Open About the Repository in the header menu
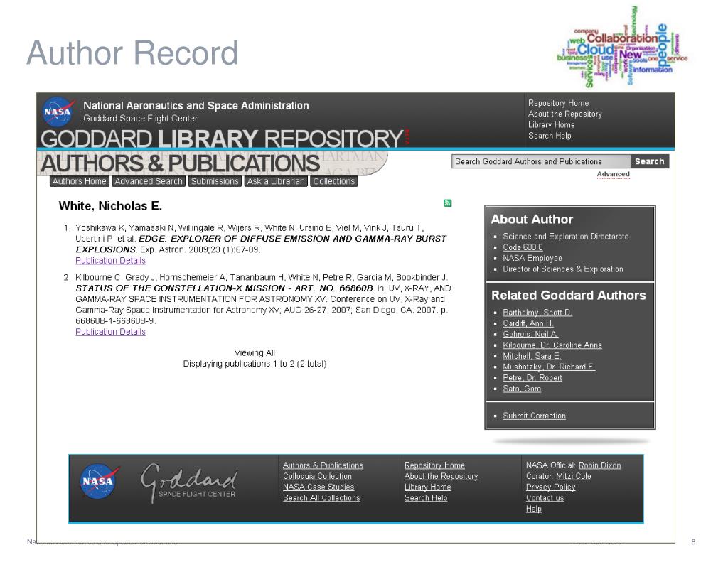This screenshot has width=728, height=562. tap(565, 114)
